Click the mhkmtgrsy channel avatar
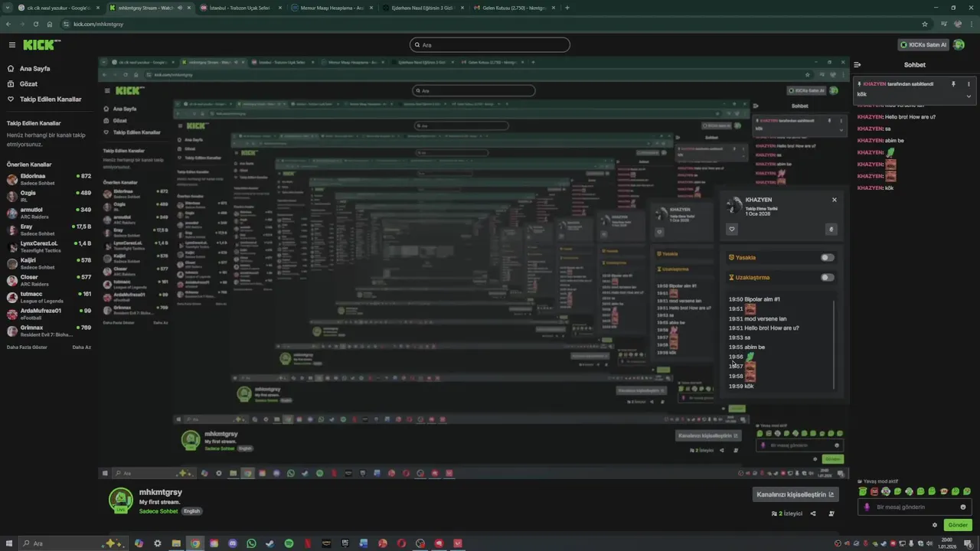This screenshot has height=551, width=980. tap(121, 500)
